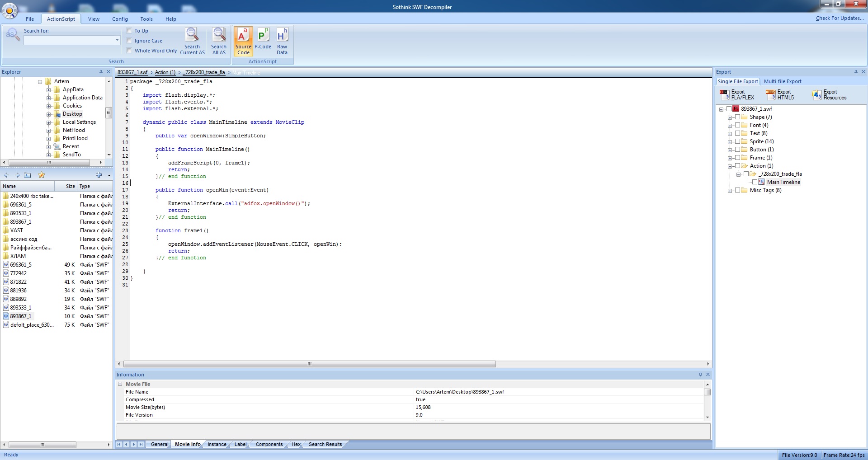Screen dimensions: 868x460
Task: Pin the Information panel
Action: click(x=700, y=375)
